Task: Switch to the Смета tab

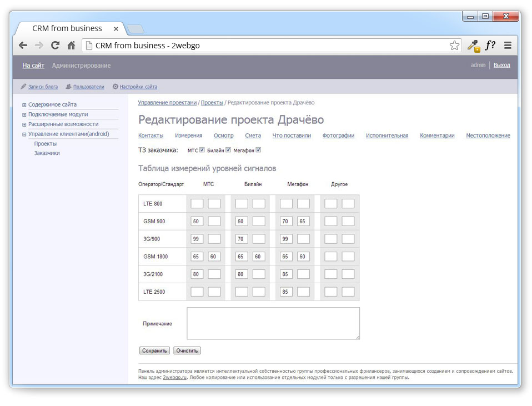Action: click(253, 136)
